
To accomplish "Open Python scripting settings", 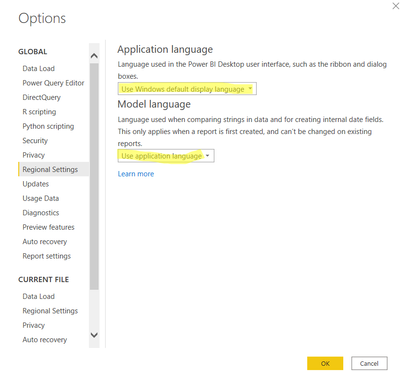I will coord(48,126).
